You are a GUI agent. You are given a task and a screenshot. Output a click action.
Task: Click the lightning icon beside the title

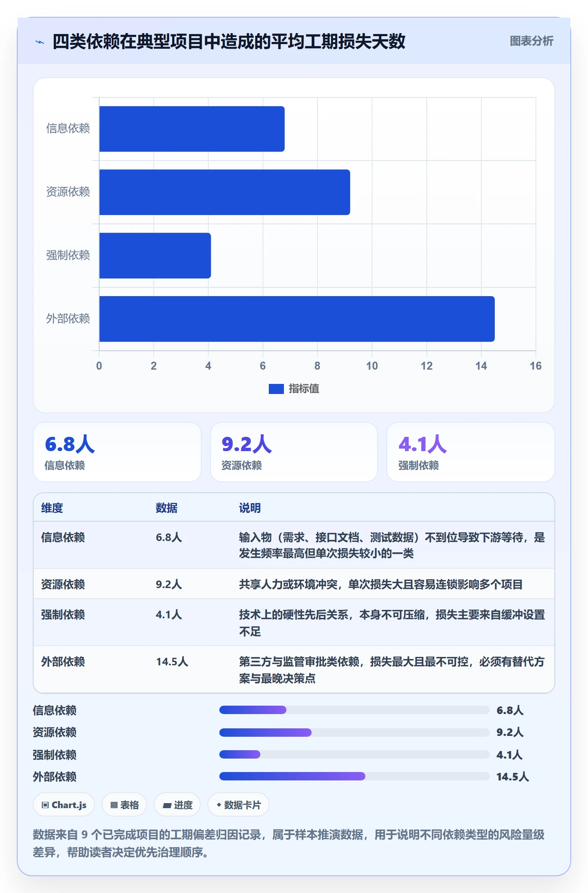(x=40, y=42)
